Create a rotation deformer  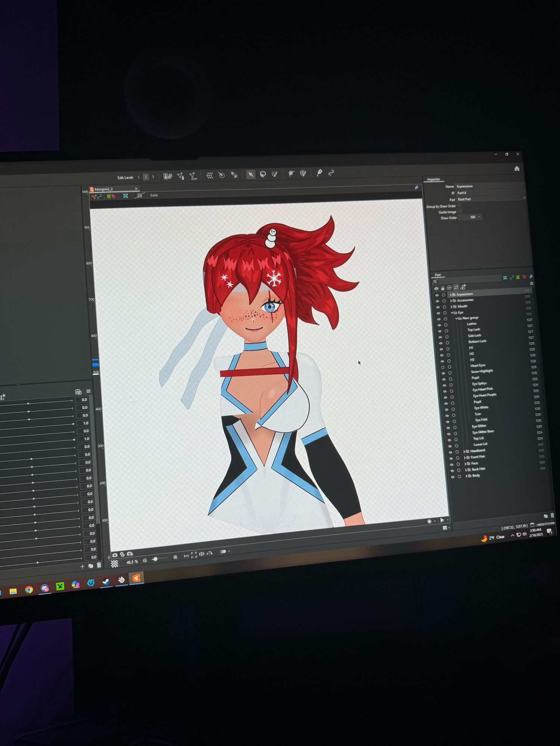[222, 175]
